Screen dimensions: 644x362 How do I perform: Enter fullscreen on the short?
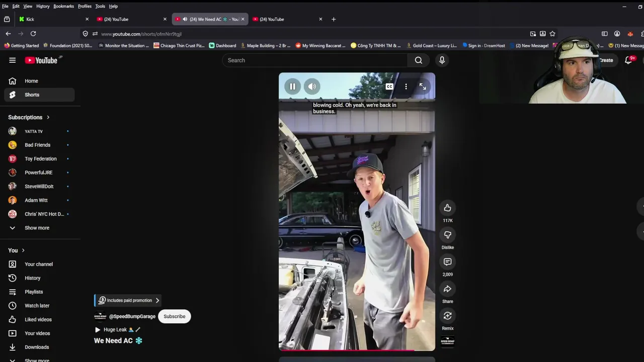tap(423, 86)
